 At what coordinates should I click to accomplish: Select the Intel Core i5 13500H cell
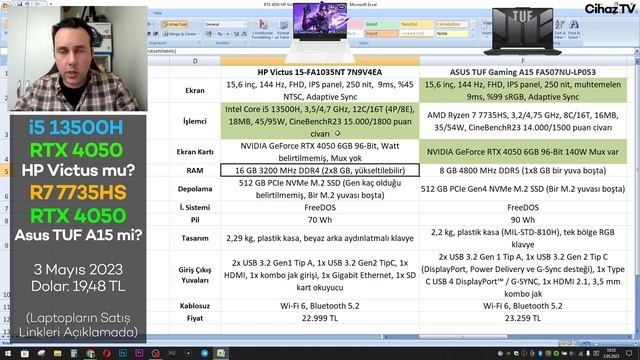click(x=320, y=121)
